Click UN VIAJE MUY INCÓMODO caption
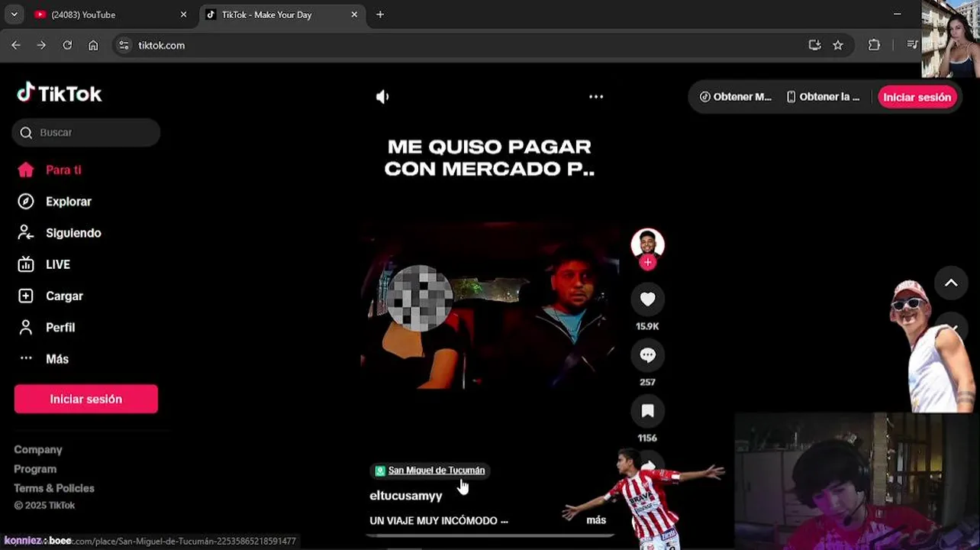 pos(439,520)
